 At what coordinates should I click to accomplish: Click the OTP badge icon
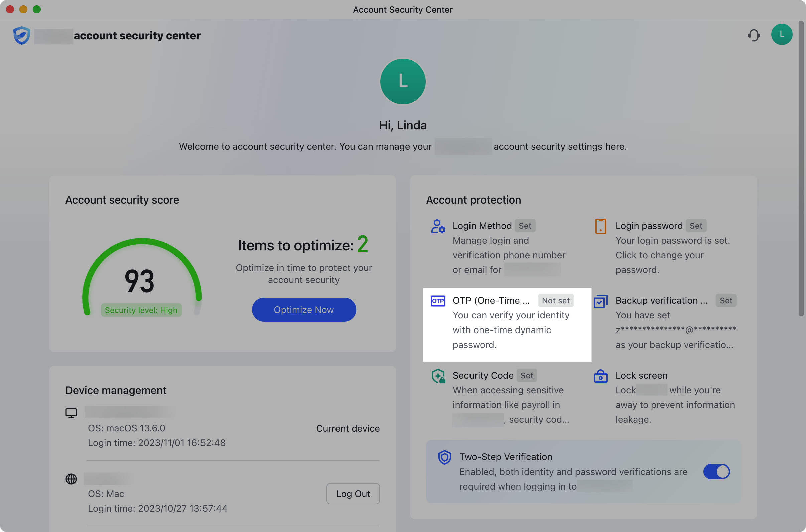pyautogui.click(x=438, y=301)
